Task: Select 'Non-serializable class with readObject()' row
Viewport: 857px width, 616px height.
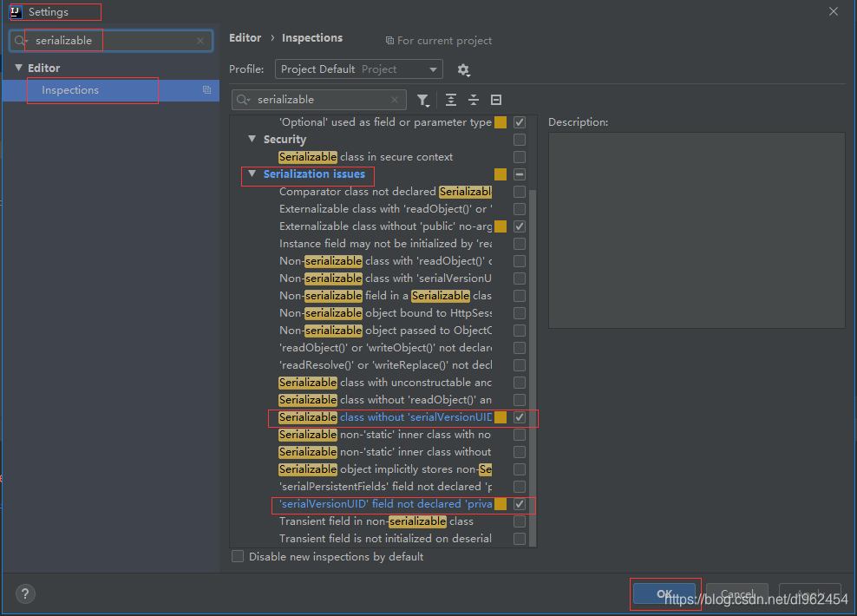Action: 385,261
